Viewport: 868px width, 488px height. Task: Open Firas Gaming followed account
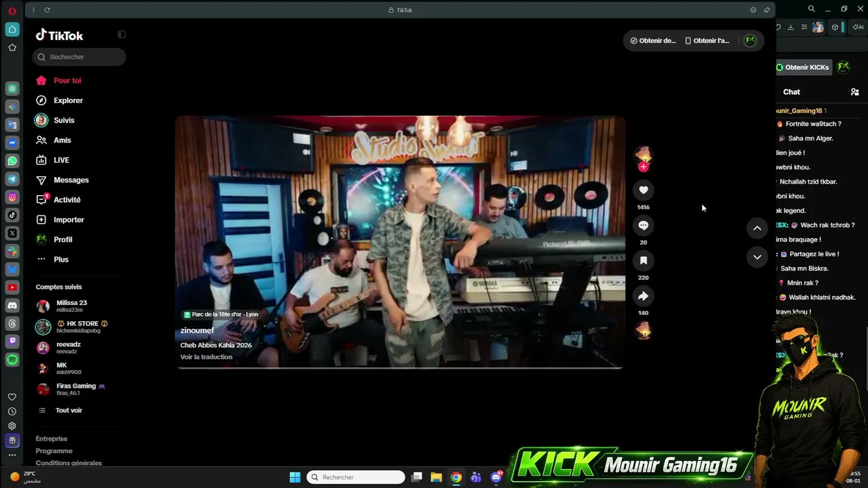pyautogui.click(x=71, y=389)
